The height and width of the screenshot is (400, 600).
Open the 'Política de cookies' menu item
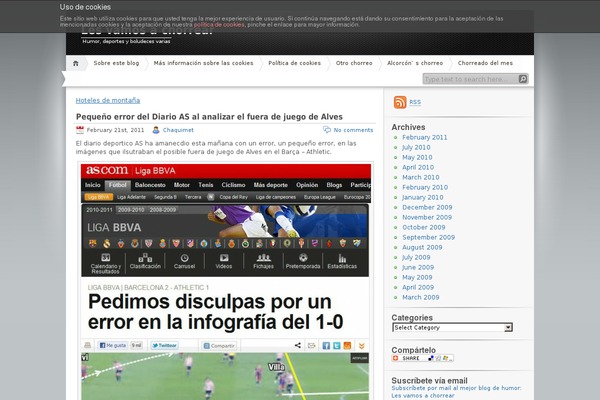coord(294,63)
